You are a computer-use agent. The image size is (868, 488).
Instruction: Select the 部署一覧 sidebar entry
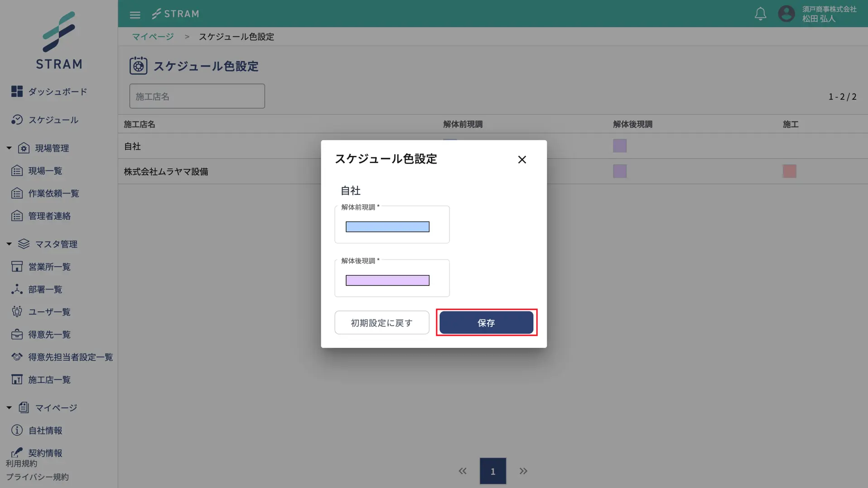[17, 289]
